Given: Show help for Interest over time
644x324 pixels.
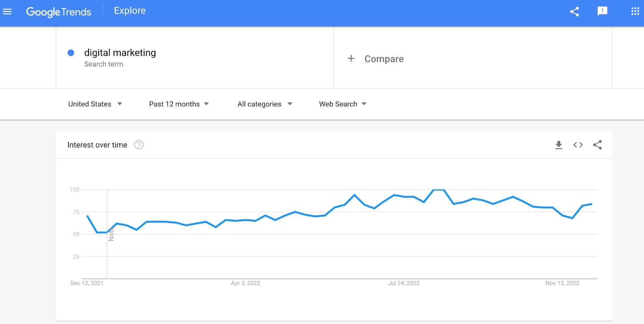Looking at the screenshot, I should [139, 145].
